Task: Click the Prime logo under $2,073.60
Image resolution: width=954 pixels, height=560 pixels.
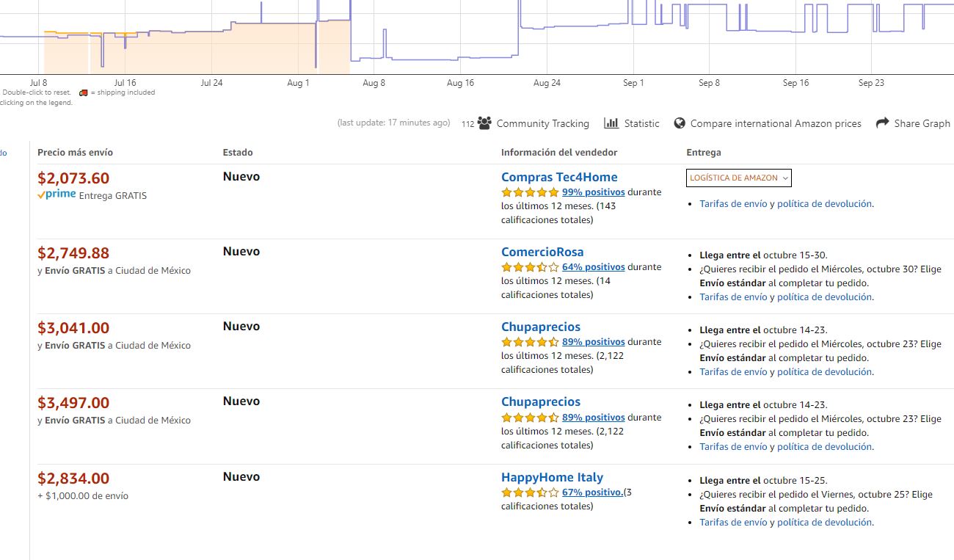Action: point(57,195)
